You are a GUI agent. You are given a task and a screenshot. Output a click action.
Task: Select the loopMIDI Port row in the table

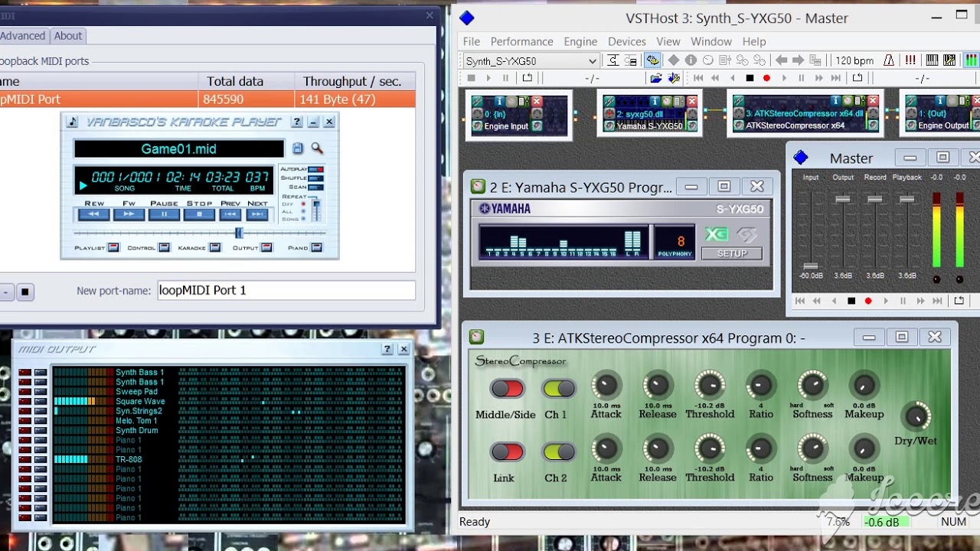pyautogui.click(x=207, y=99)
